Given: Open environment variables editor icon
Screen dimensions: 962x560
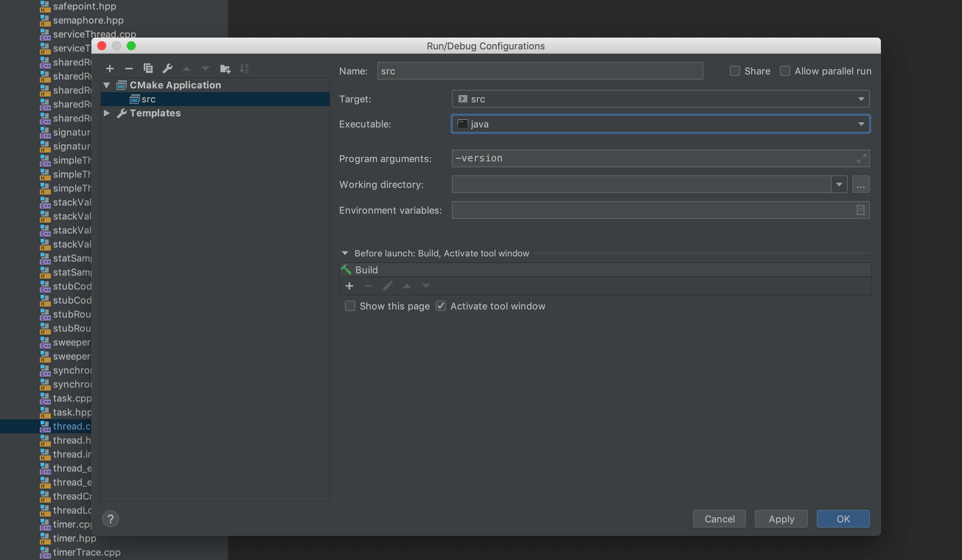Looking at the screenshot, I should pos(860,210).
